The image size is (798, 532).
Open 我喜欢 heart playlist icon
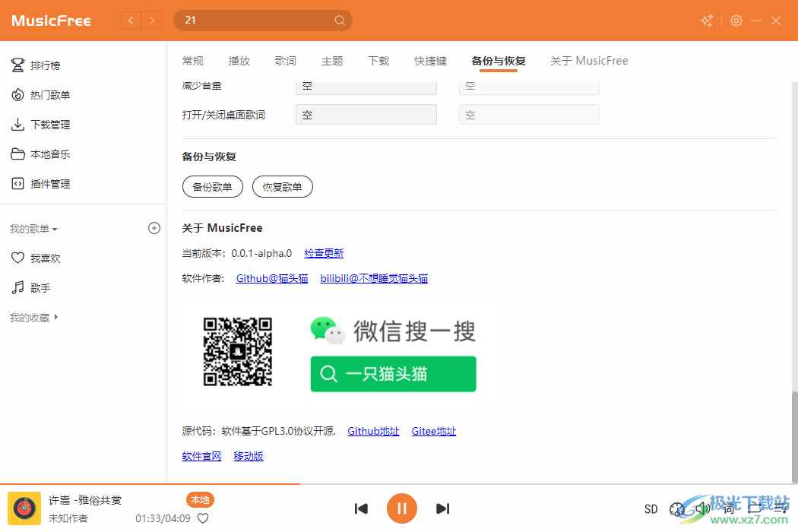pyautogui.click(x=17, y=258)
